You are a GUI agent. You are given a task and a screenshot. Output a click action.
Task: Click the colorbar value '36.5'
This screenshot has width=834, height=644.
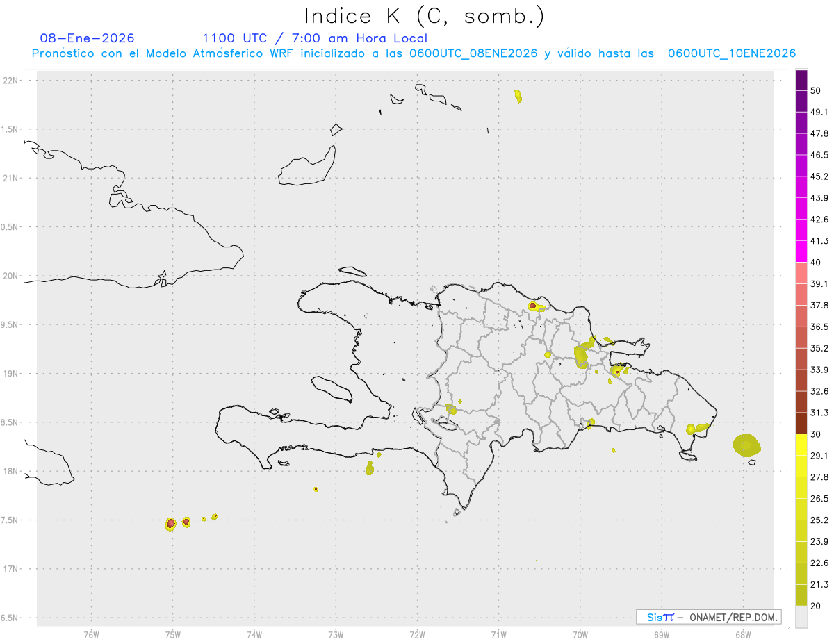pos(820,327)
